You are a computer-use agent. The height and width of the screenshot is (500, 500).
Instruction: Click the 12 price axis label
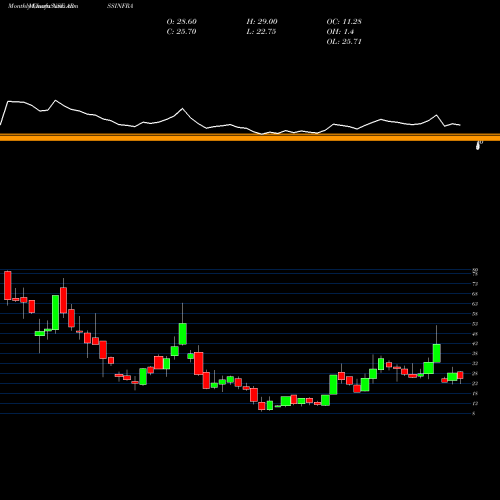point(475,404)
